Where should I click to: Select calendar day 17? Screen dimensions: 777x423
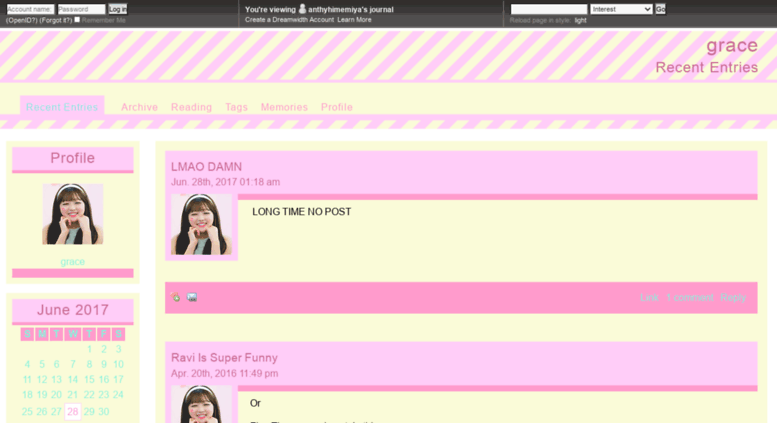(x=118, y=379)
